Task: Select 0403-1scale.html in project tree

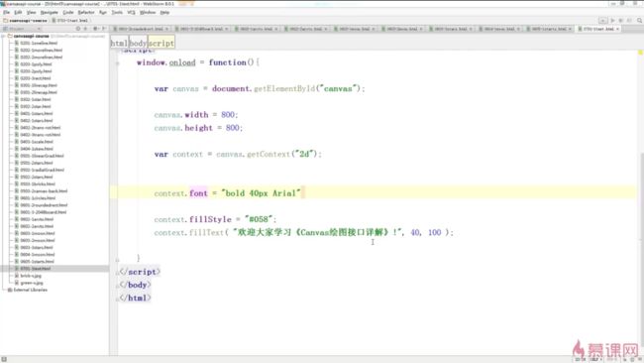Action: pyautogui.click(x=37, y=142)
